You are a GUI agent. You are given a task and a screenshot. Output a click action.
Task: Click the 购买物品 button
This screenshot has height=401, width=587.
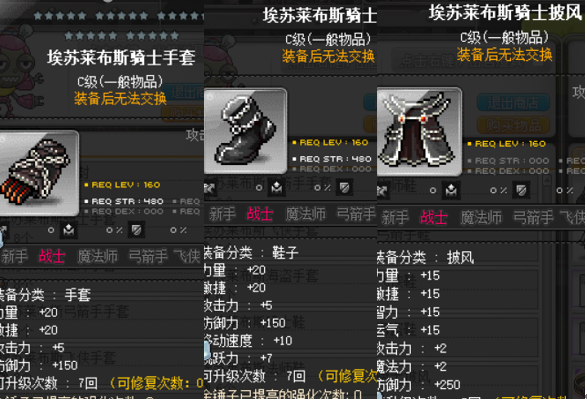(513, 125)
